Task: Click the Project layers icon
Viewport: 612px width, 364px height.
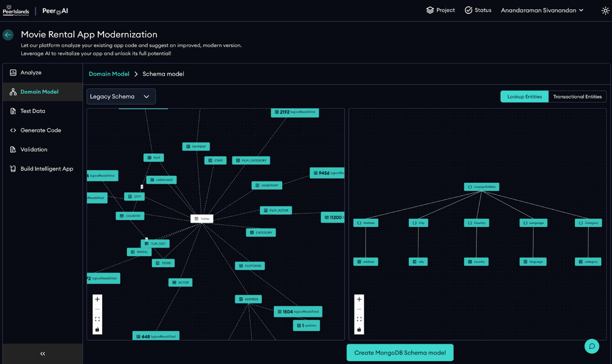Action: point(430,10)
